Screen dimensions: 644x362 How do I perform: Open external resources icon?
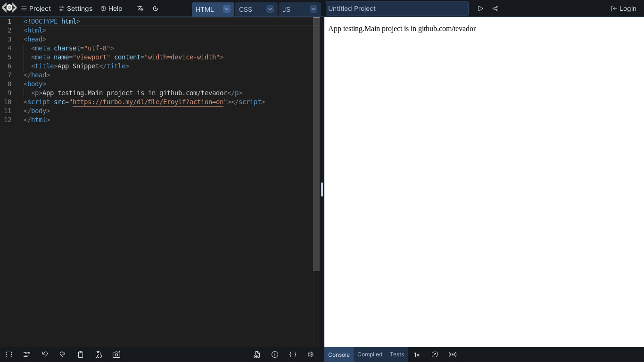pos(257,354)
